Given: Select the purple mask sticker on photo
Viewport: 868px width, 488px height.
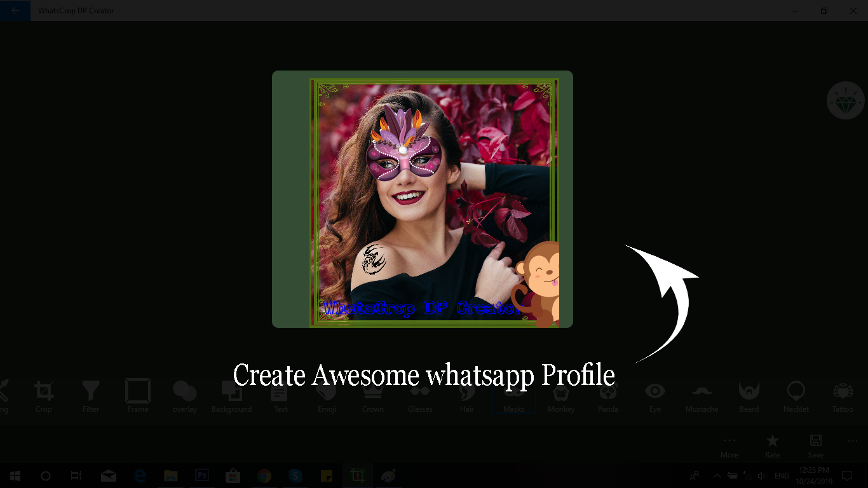Looking at the screenshot, I should click(404, 144).
